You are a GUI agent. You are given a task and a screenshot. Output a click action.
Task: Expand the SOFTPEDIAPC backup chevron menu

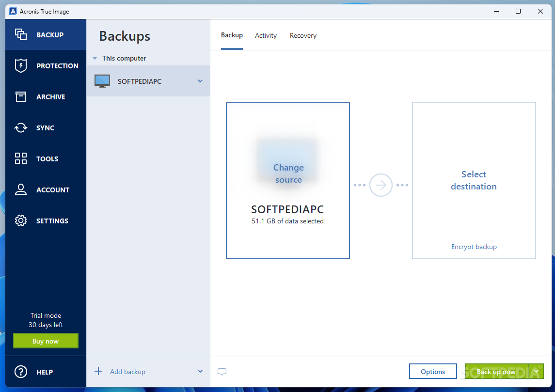coord(200,81)
